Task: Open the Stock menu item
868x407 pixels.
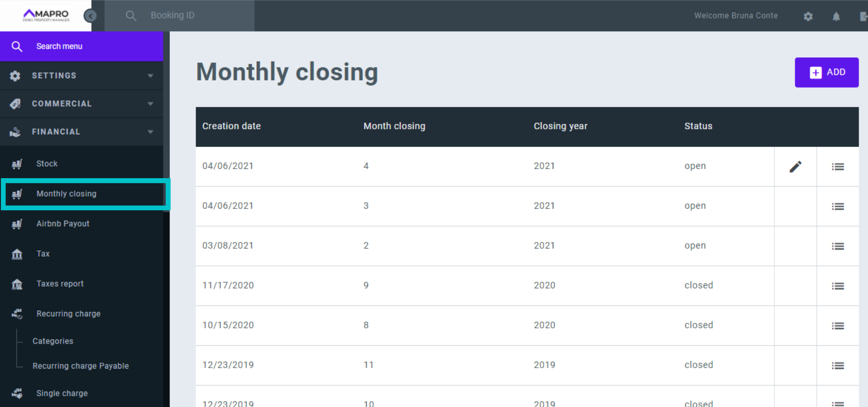Action: click(47, 164)
